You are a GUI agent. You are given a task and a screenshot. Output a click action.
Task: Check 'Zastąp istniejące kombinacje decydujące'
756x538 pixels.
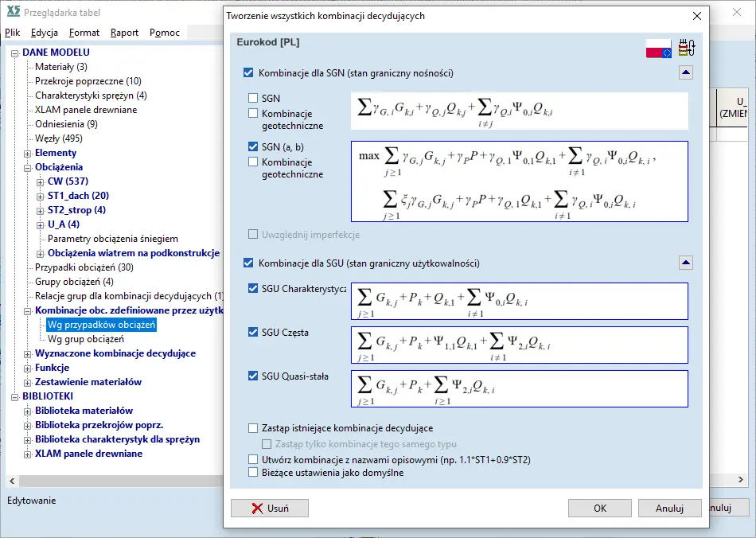click(x=254, y=428)
